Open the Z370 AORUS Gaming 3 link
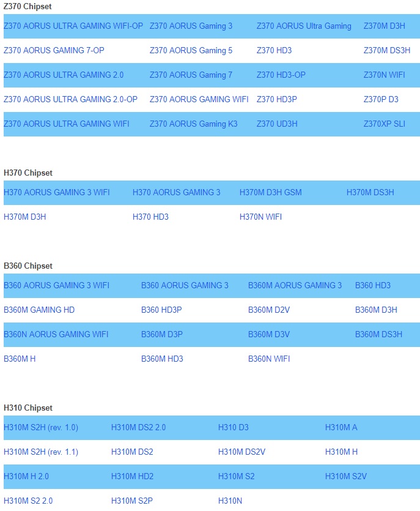Screen dimensions: 420x511 pos(191,26)
